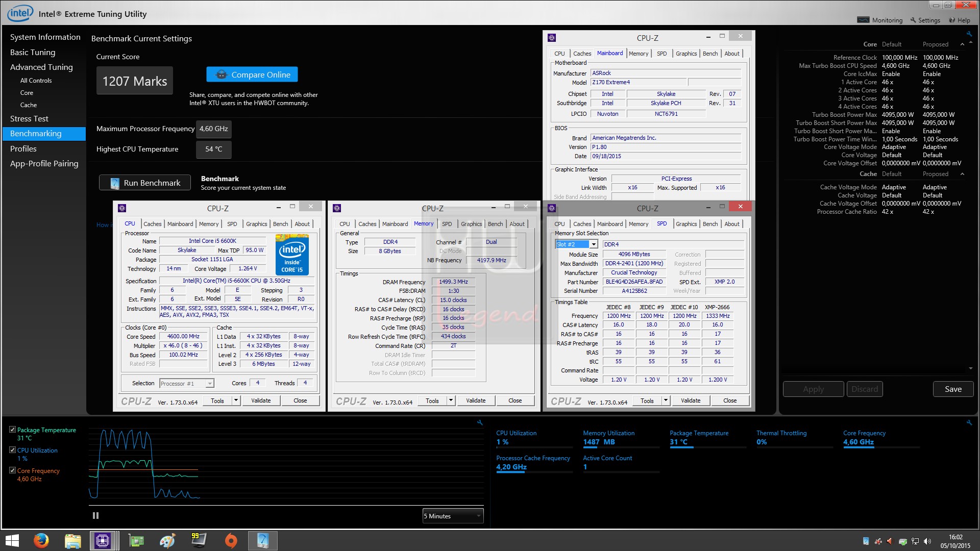The height and width of the screenshot is (551, 980).
Task: Click Compare Online button
Action: (x=252, y=74)
